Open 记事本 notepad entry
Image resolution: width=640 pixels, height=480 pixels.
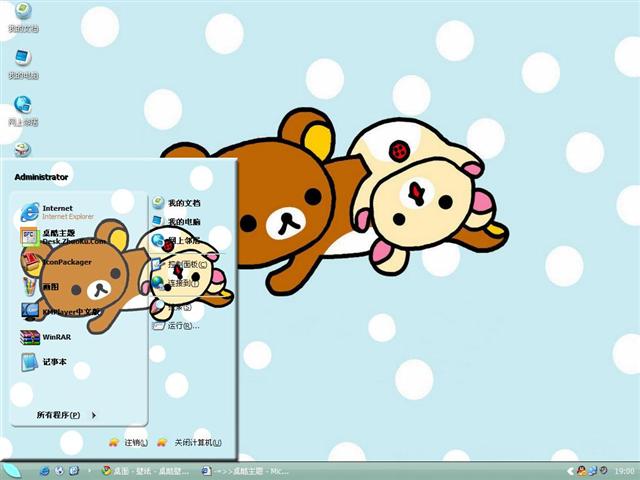[x=44, y=362]
